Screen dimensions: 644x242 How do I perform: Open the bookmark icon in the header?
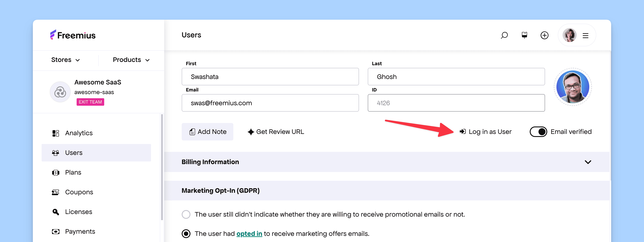[x=524, y=35]
